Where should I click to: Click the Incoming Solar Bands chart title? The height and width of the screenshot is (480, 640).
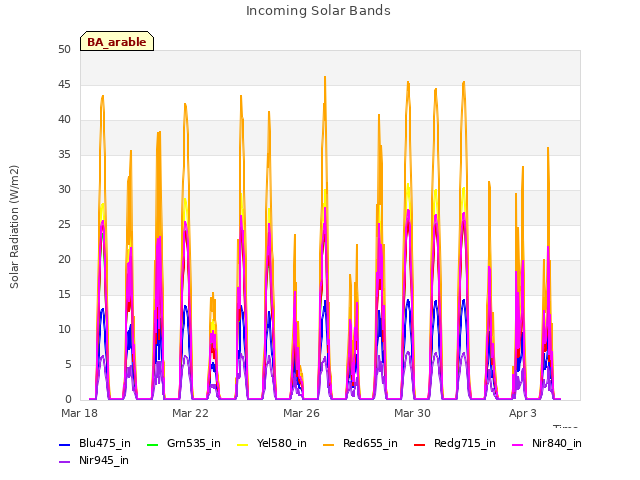(318, 11)
